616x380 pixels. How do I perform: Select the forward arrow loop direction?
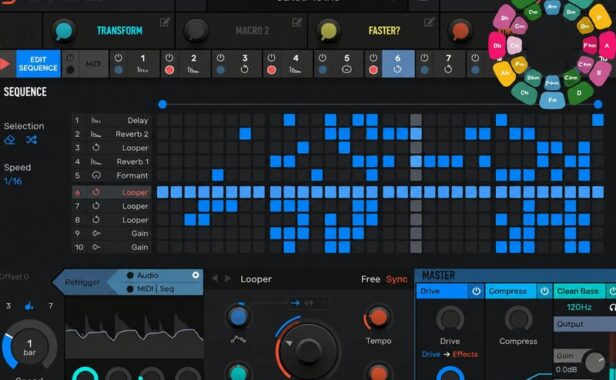295,303
